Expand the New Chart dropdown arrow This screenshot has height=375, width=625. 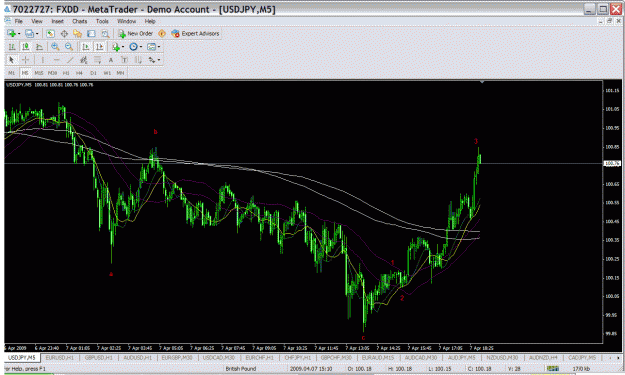[19, 34]
